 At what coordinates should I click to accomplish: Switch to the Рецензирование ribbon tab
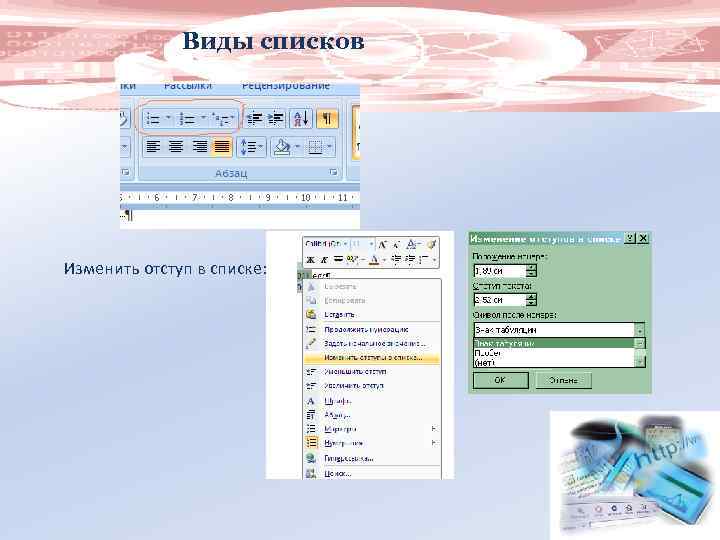click(x=286, y=85)
